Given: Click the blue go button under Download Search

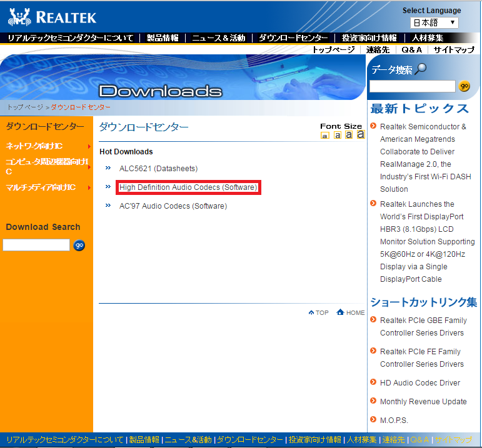Looking at the screenshot, I should 79,245.
